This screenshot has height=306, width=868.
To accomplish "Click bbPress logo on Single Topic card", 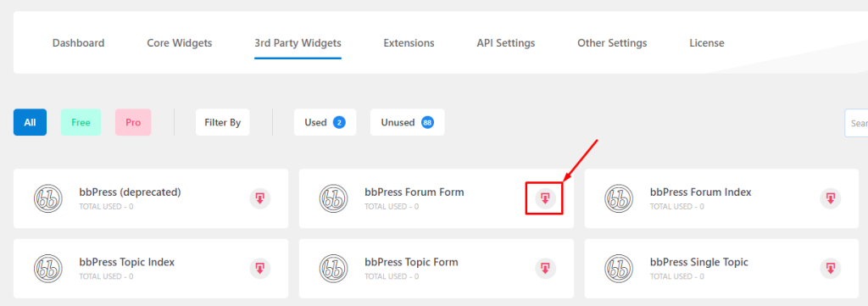I will (618, 269).
